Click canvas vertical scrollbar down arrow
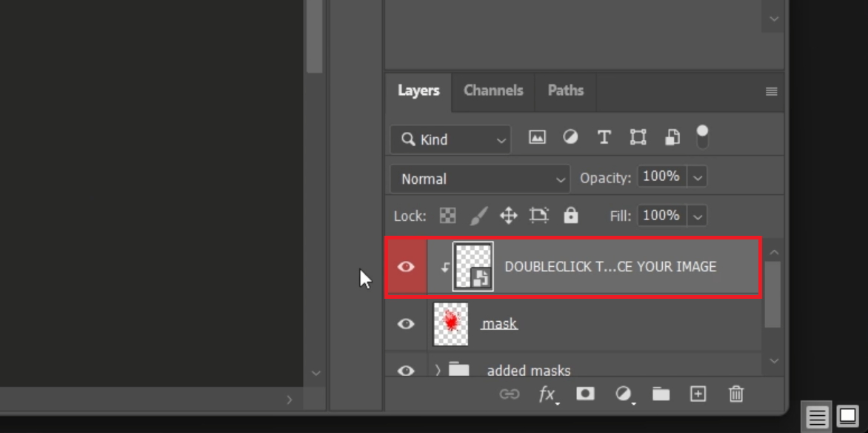This screenshot has width=868, height=433. (316, 373)
